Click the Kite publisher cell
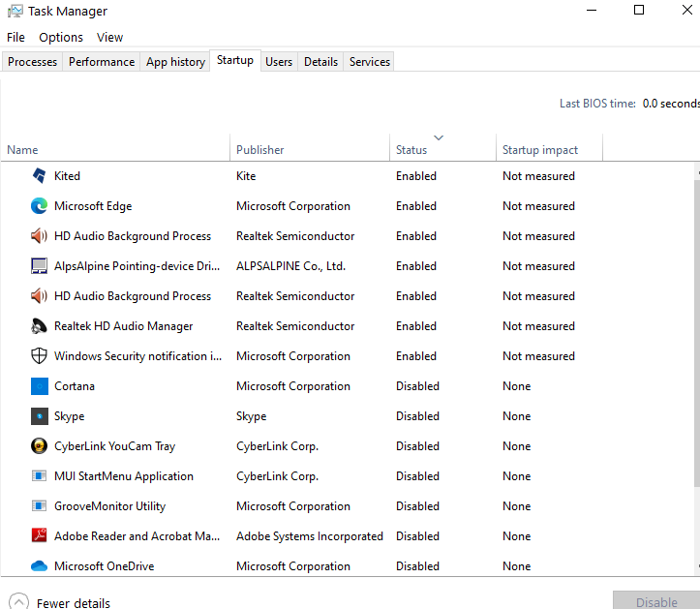 (x=246, y=176)
